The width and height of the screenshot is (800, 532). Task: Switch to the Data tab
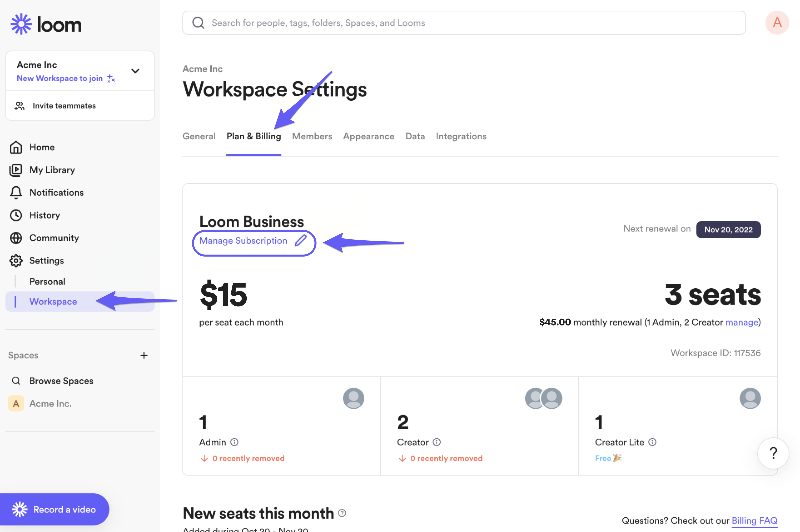click(415, 136)
